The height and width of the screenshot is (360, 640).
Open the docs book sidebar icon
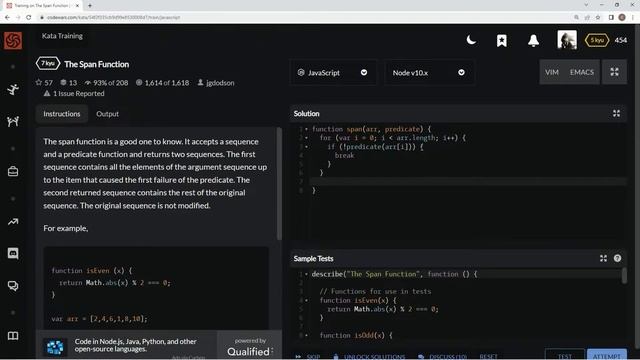coord(13,336)
